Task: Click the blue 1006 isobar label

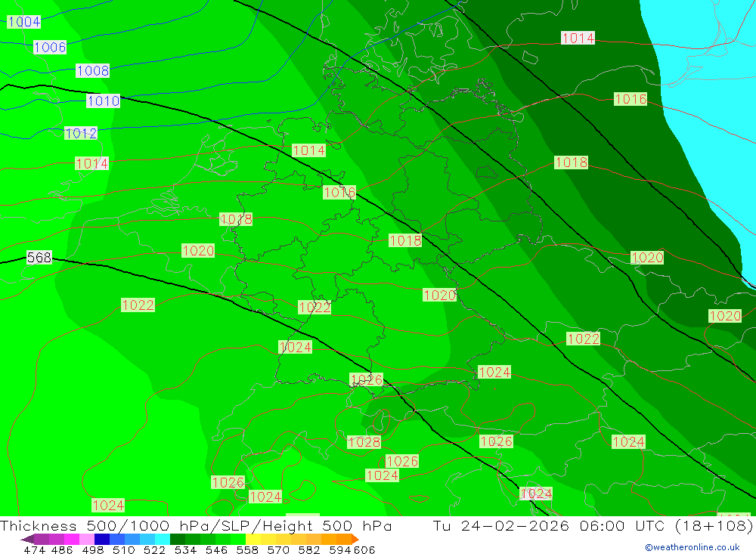Action: tap(50, 48)
